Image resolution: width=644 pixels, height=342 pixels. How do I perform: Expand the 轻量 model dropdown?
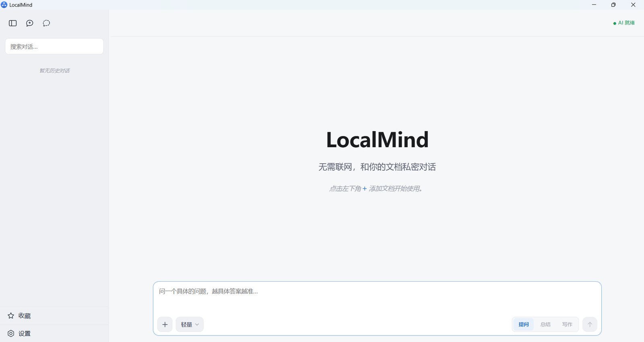(x=190, y=324)
